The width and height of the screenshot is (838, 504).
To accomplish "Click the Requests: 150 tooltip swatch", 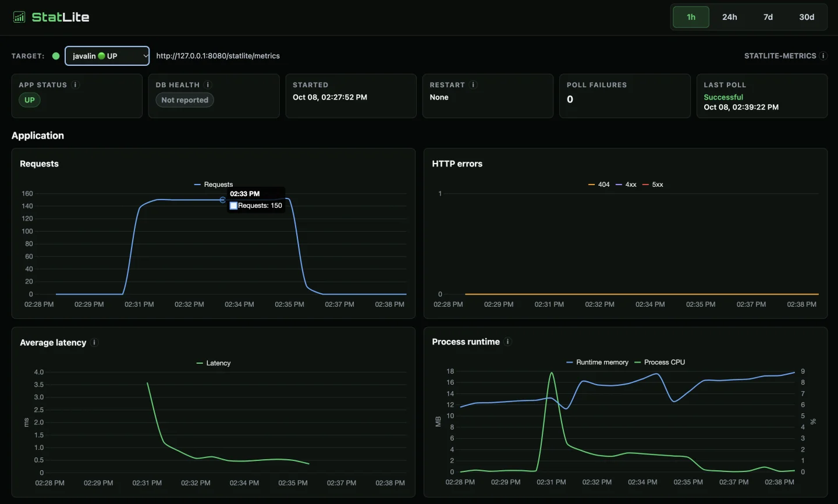I will [x=233, y=205].
